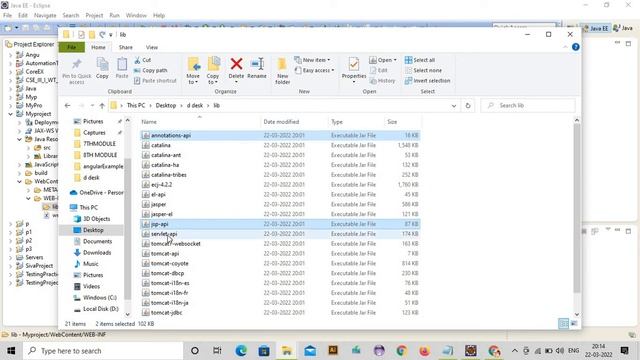This screenshot has width=640, height=360.
Task: Click Desktop in the address breadcrumb
Action: click(166, 105)
